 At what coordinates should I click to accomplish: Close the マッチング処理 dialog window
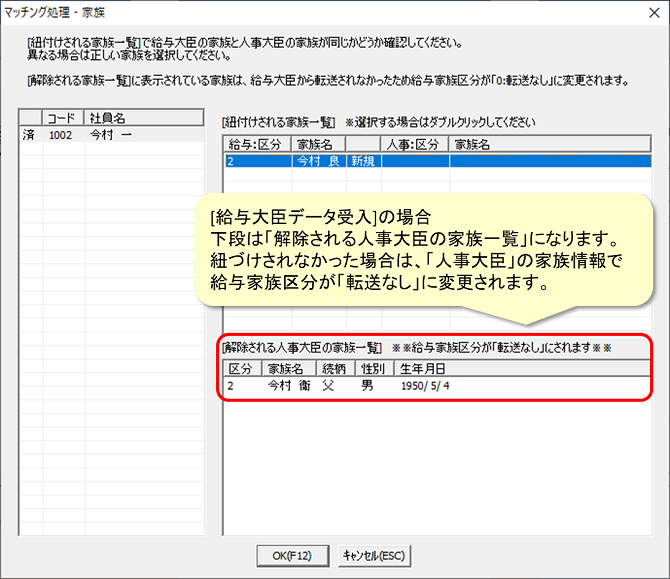tap(647, 13)
